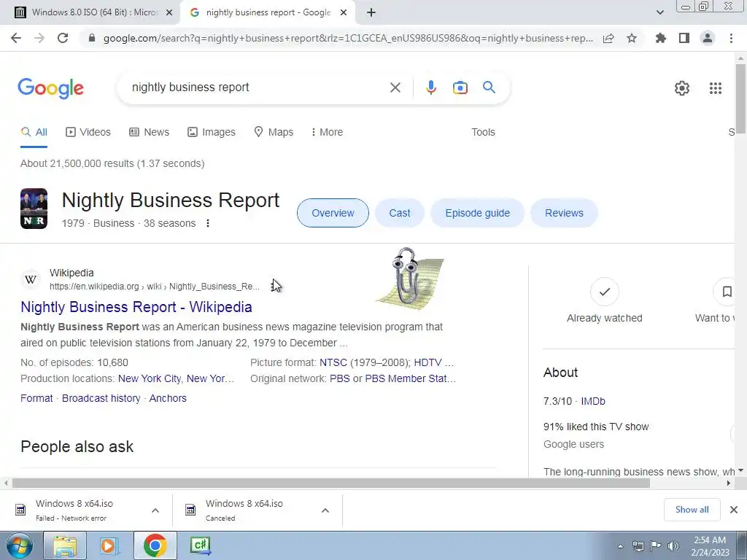Click the vertical scrollbar thumb

(x=740, y=98)
